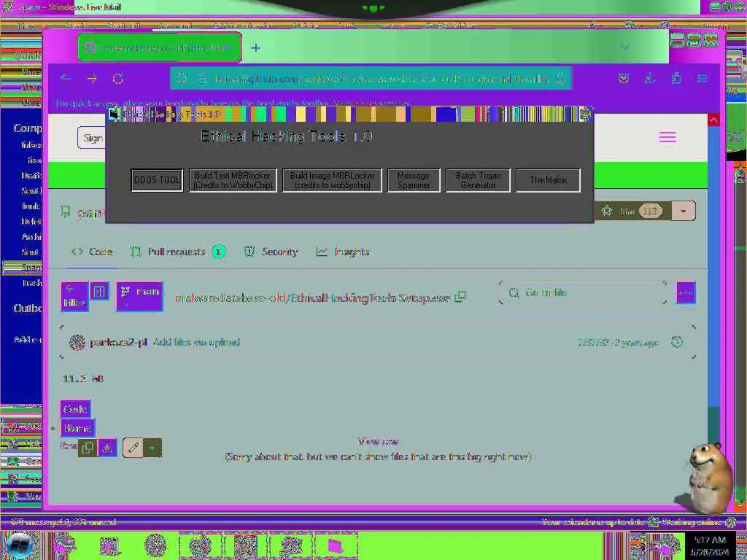Click the Go to file search field

(582, 293)
